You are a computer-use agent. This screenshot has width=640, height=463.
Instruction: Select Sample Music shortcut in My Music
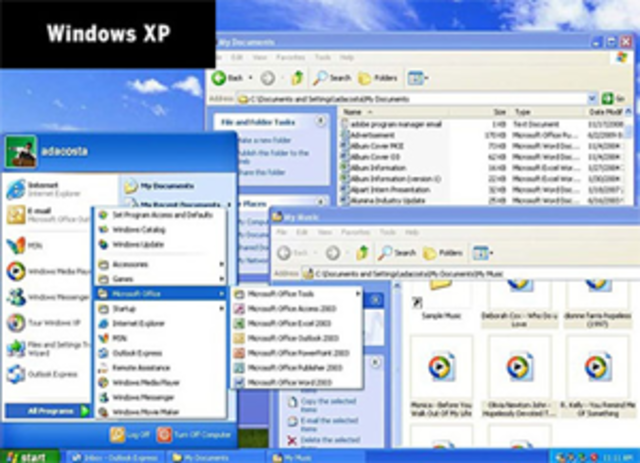(x=440, y=302)
